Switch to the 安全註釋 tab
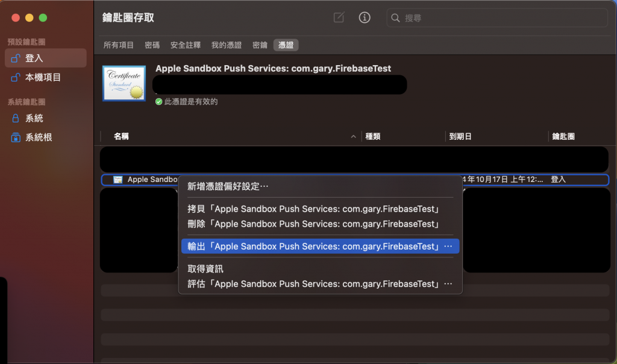 point(186,45)
